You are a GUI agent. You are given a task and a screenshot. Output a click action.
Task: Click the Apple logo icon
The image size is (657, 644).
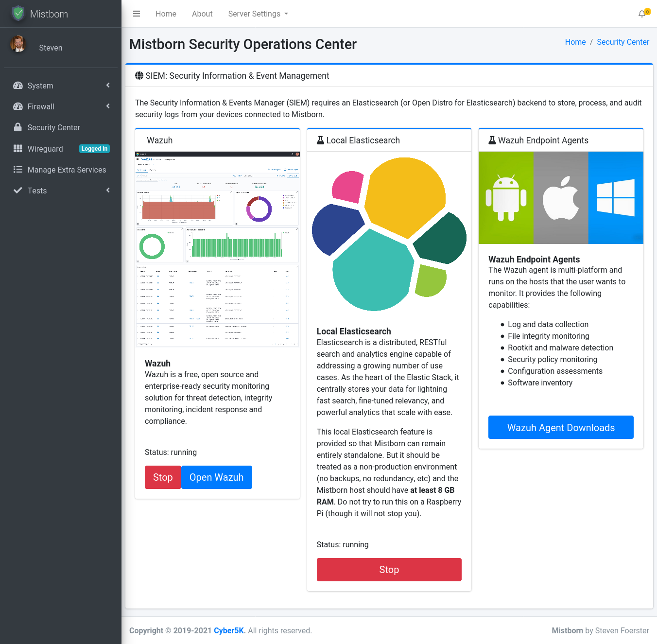561,198
